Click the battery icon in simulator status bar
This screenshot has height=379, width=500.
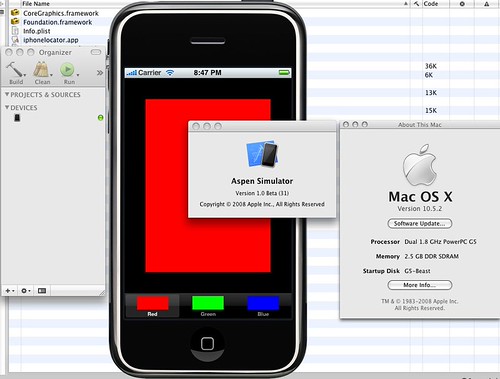284,72
